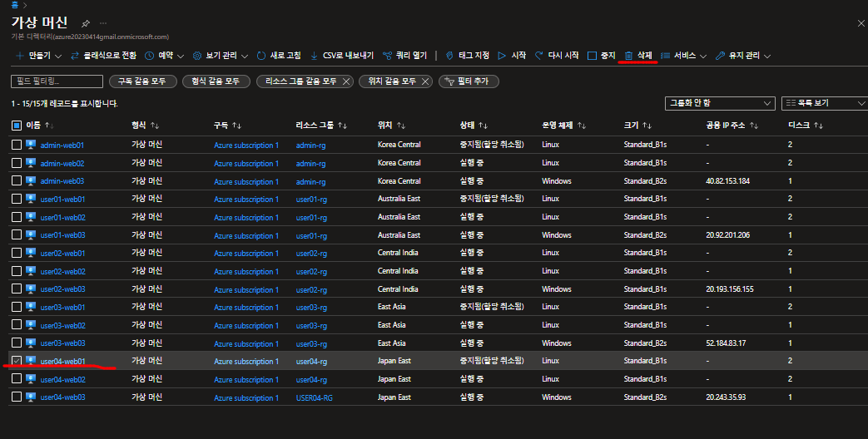Click IP address 20.92.201.206 cell
The height and width of the screenshot is (439, 868).
click(727, 235)
